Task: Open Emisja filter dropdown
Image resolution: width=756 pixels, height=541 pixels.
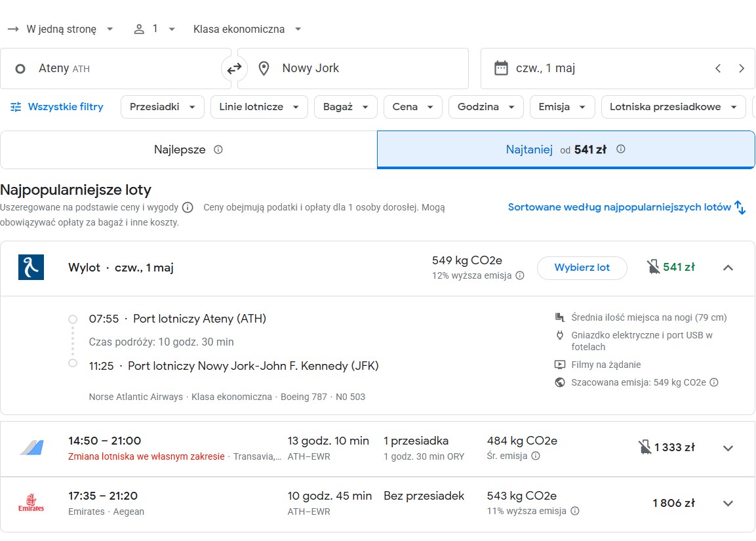Action: [562, 106]
